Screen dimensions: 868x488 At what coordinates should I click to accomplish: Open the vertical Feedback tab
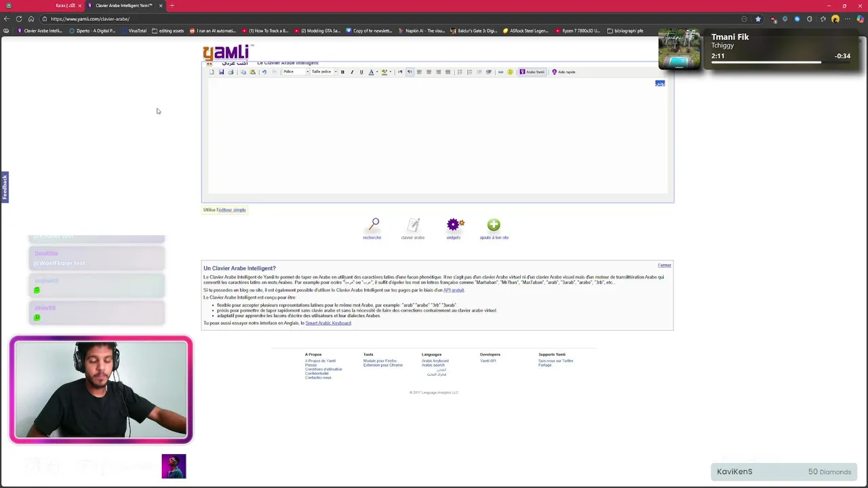(4, 187)
